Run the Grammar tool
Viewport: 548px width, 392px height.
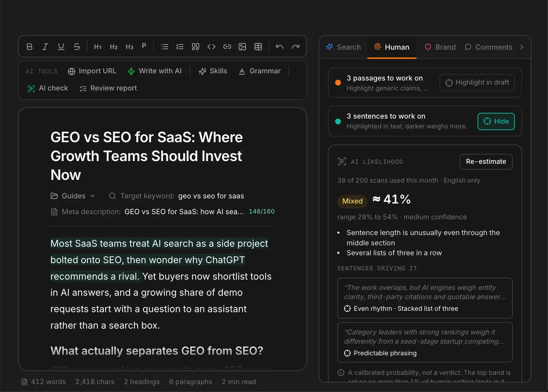(260, 71)
